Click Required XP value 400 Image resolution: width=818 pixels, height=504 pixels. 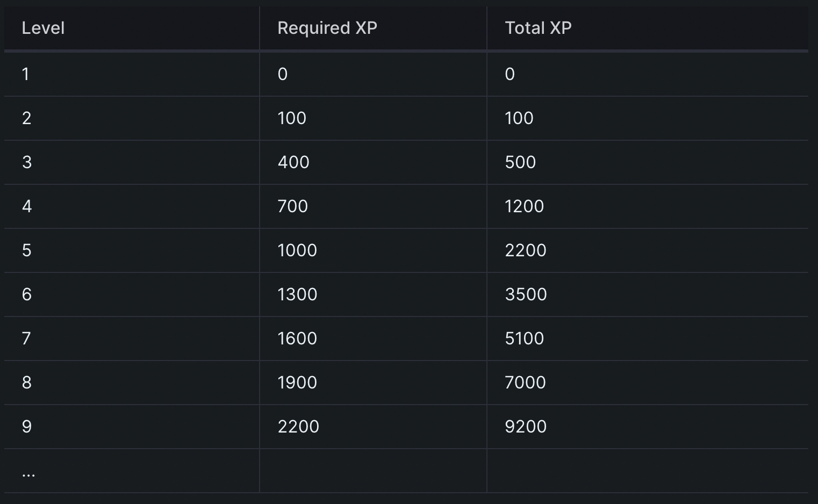click(x=293, y=162)
